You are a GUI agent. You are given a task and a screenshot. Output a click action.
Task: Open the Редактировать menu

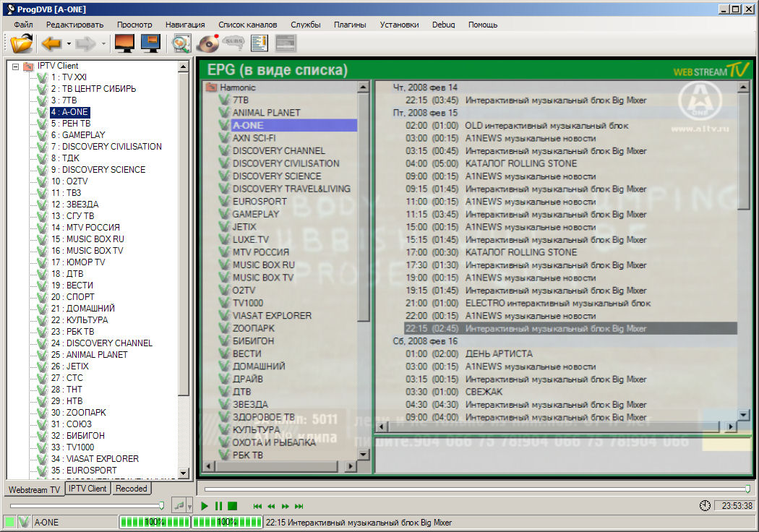click(x=74, y=25)
